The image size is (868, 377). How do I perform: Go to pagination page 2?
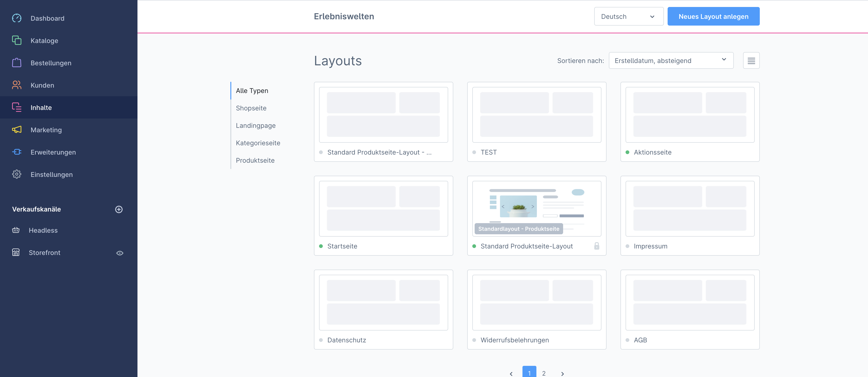pos(544,373)
